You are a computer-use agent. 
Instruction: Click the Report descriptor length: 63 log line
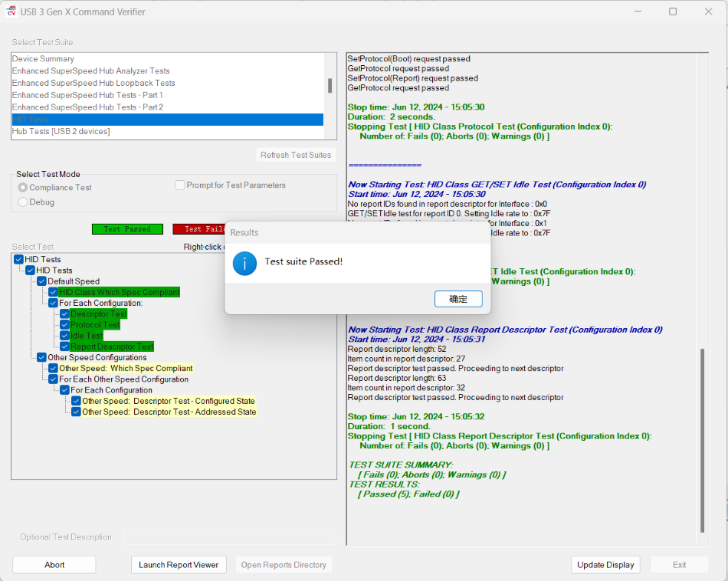[397, 378]
